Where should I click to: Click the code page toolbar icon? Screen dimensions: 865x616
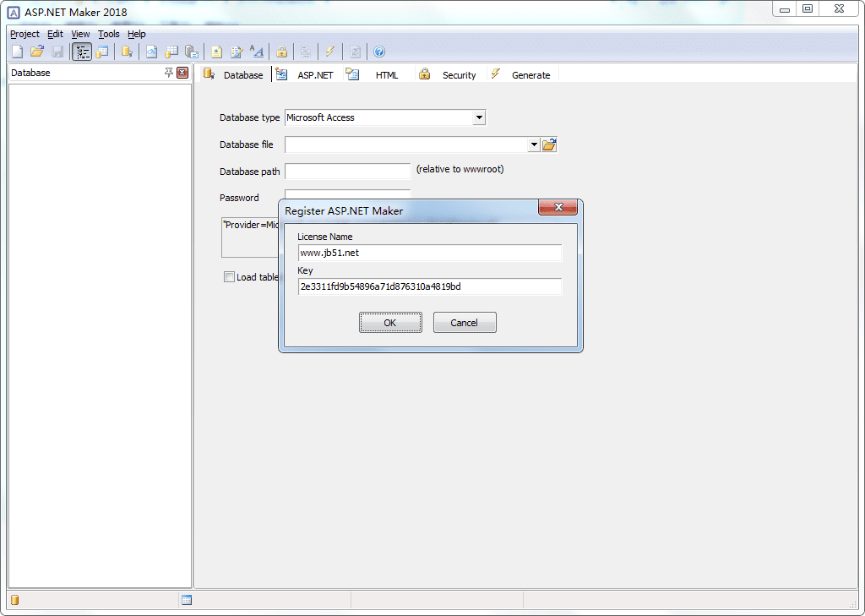pos(151,52)
